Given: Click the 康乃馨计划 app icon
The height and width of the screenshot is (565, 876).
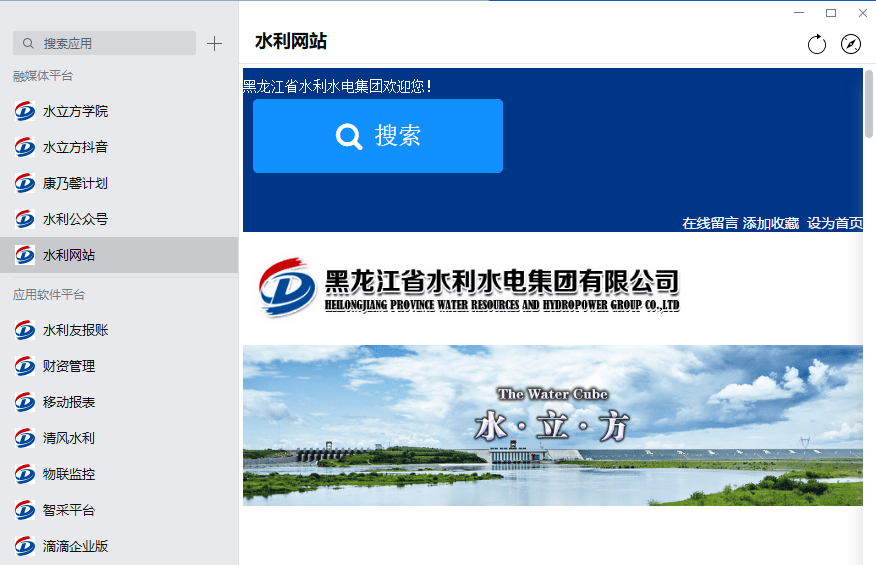Looking at the screenshot, I should point(25,183).
